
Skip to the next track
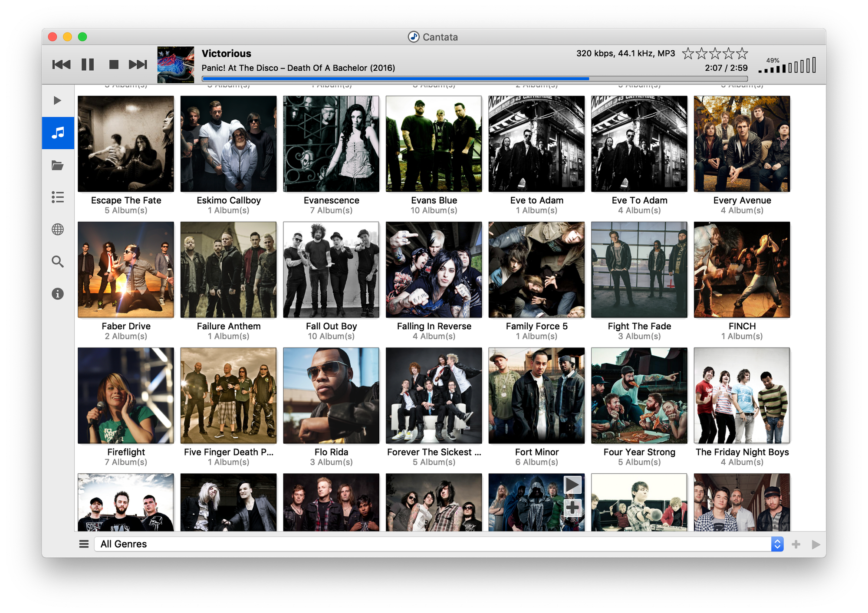coord(138,65)
